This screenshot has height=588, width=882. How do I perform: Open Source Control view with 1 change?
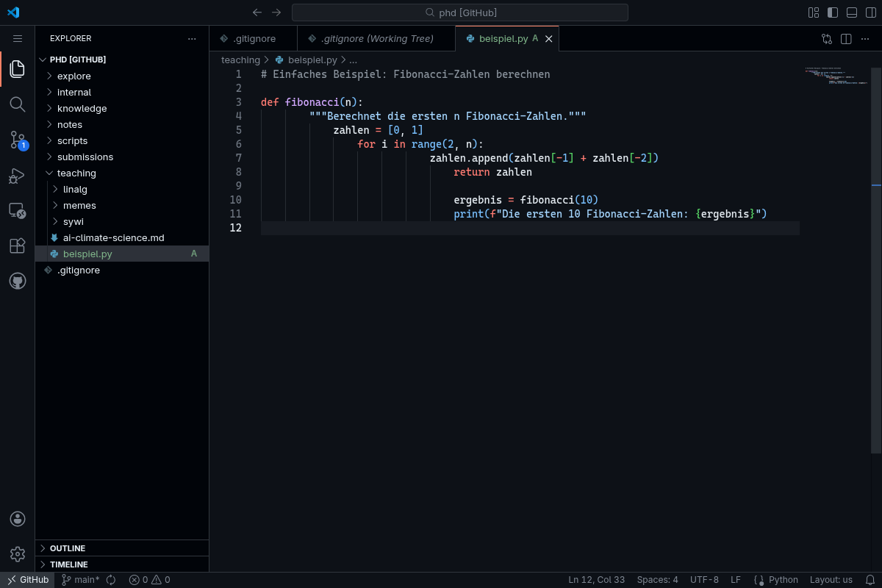[18, 140]
